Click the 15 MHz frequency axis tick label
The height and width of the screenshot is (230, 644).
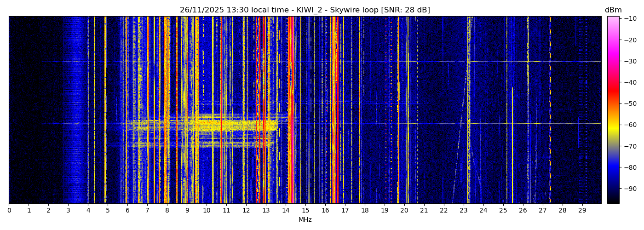tap(305, 211)
